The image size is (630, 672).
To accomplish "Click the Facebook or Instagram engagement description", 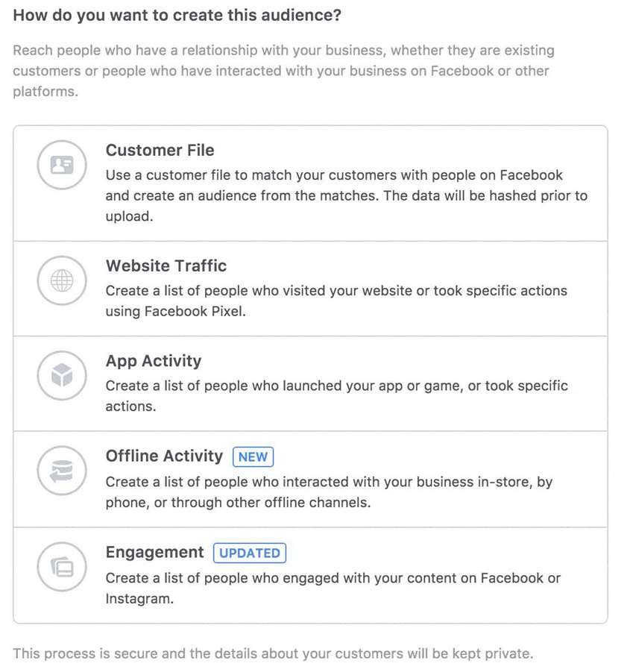I will click(333, 588).
